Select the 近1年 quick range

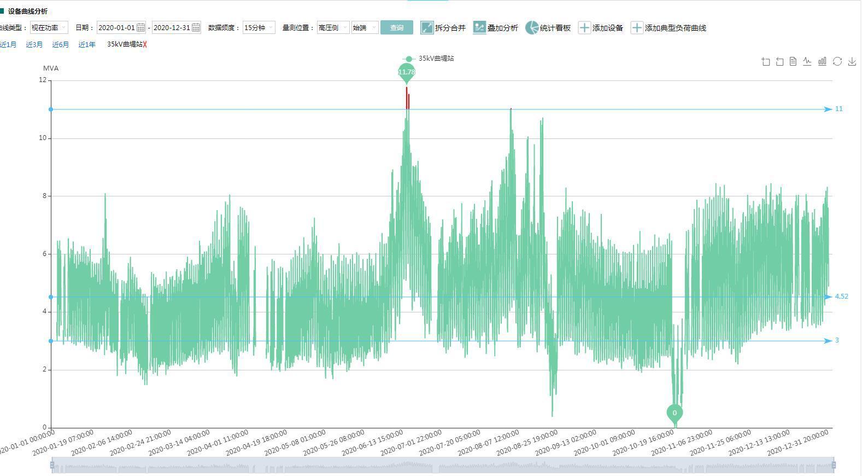click(87, 45)
